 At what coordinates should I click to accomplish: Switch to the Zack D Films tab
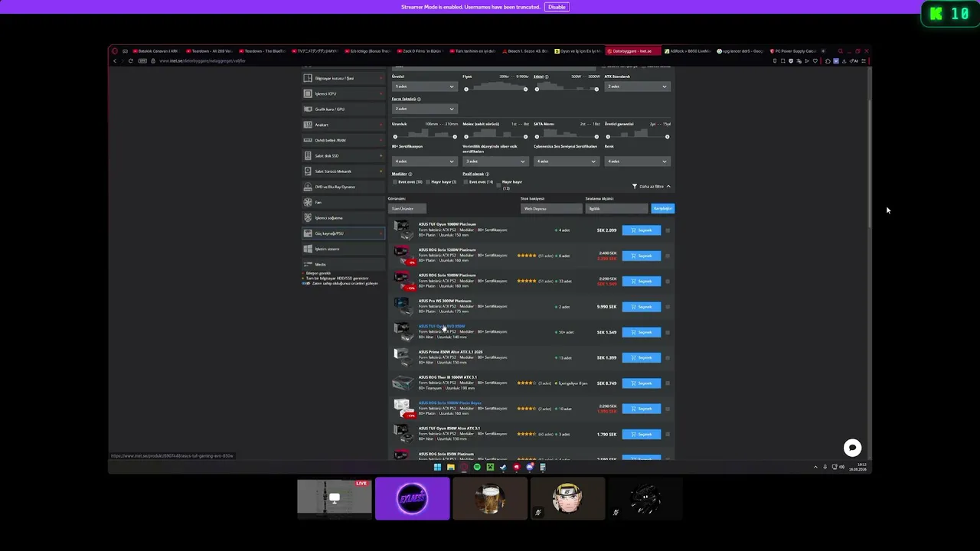point(420,51)
